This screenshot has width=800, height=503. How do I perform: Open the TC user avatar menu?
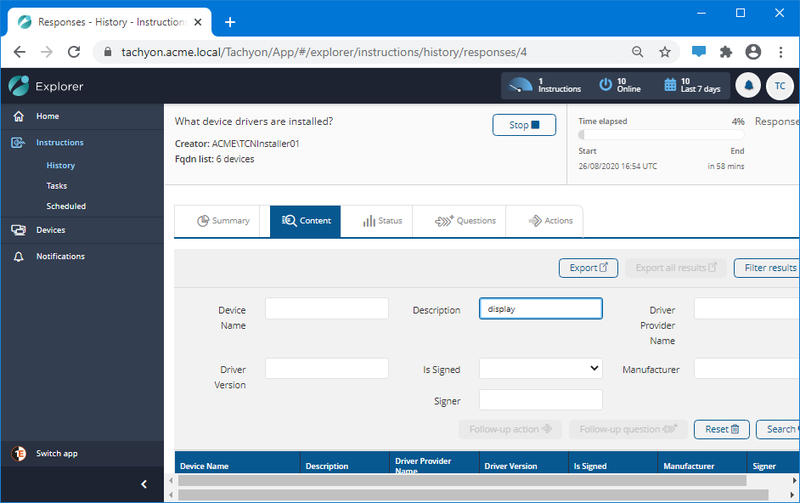(x=780, y=86)
